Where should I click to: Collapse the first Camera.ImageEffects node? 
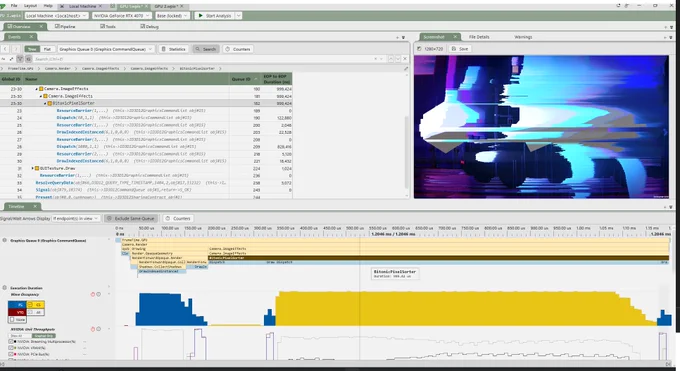37,89
